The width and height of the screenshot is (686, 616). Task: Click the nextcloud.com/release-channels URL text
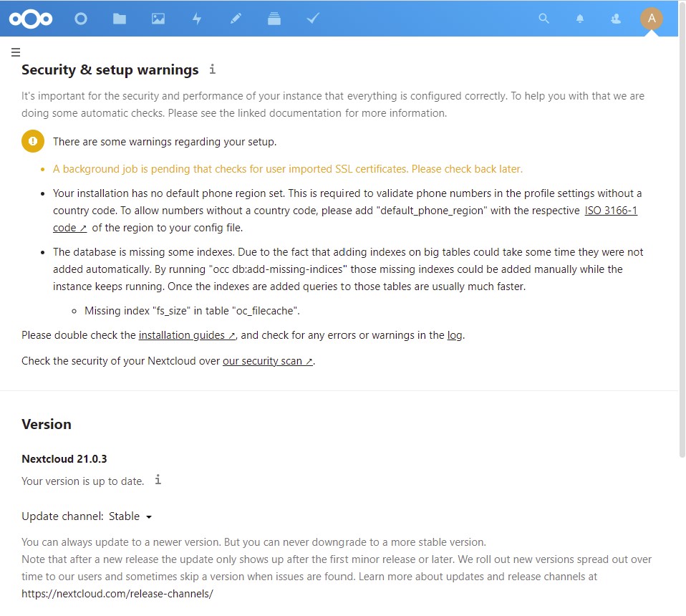pyautogui.click(x=117, y=594)
